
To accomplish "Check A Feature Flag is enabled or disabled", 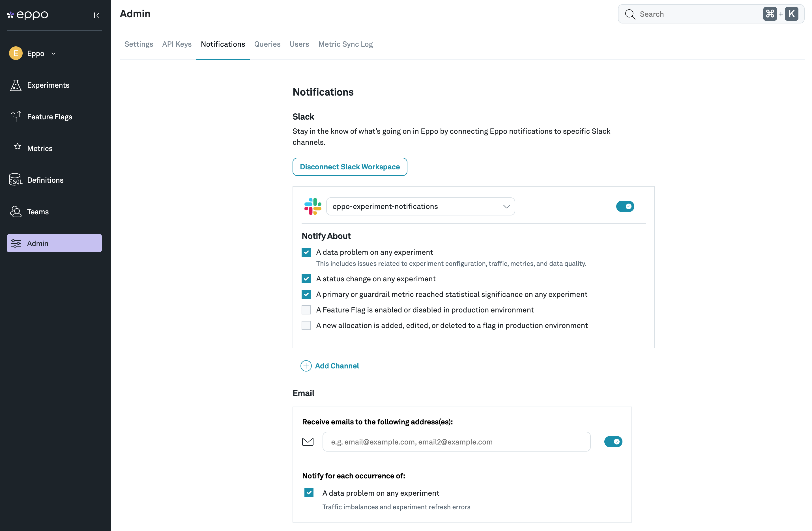I will click(x=306, y=310).
